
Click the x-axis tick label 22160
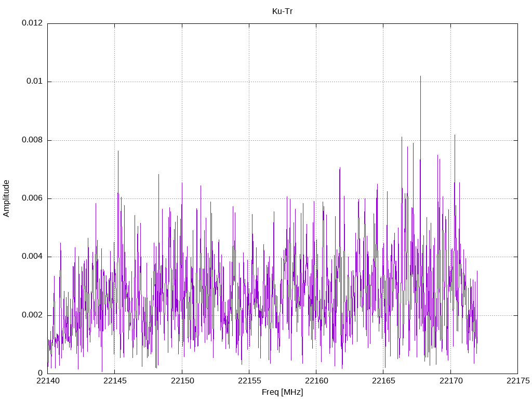click(316, 381)
